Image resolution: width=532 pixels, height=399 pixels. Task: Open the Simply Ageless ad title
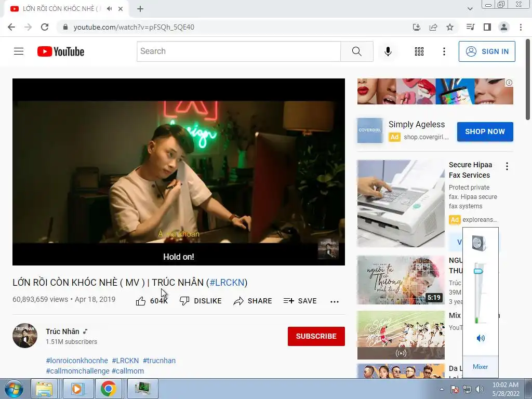tap(416, 124)
